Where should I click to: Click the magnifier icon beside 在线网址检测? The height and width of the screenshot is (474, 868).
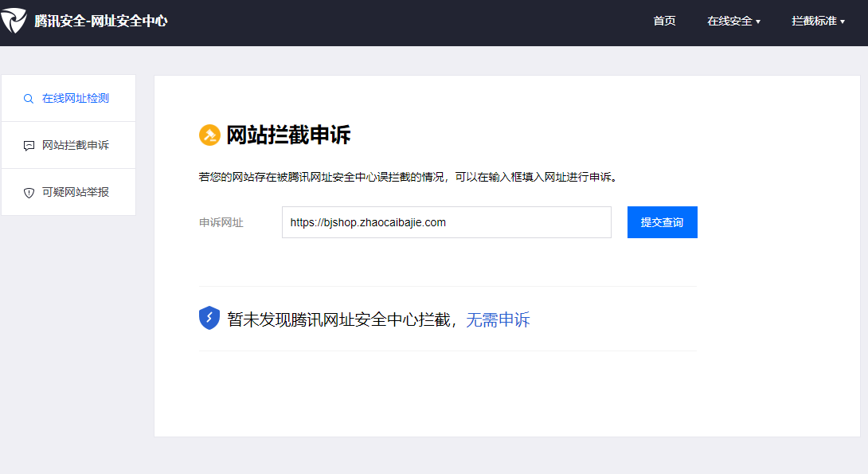[28, 99]
